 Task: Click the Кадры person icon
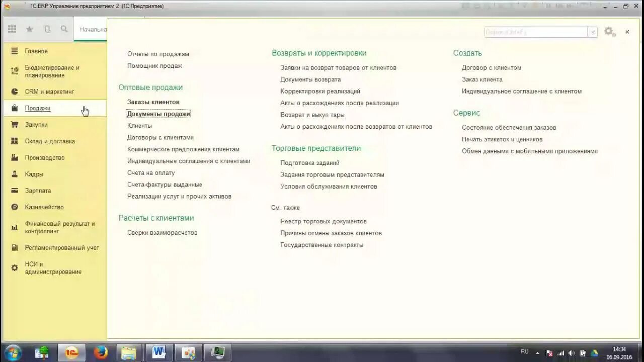point(15,174)
